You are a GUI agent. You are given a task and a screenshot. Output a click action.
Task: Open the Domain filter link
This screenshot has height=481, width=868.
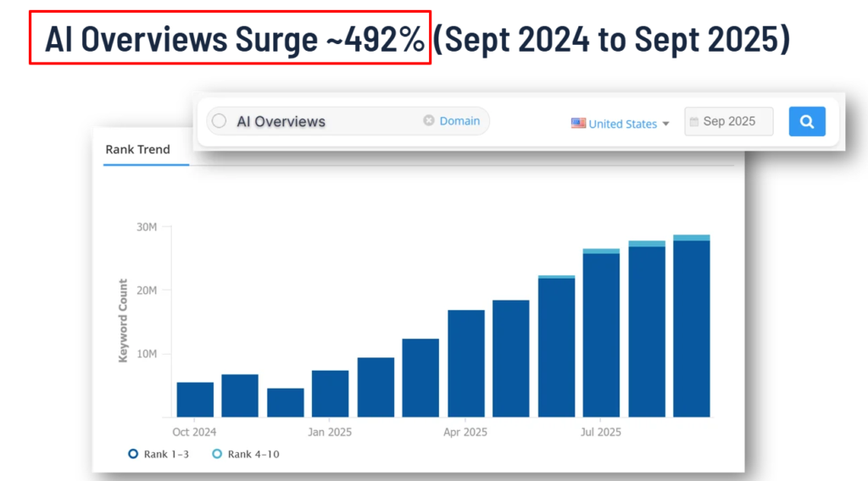pos(459,121)
